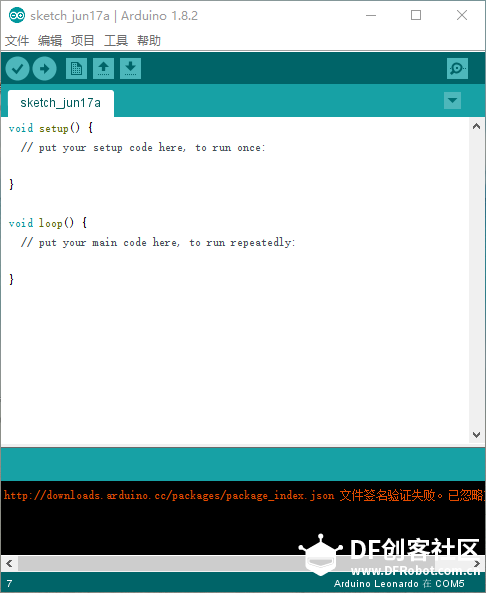
Task: Open the tab options dropdown arrow
Action: [x=452, y=101]
